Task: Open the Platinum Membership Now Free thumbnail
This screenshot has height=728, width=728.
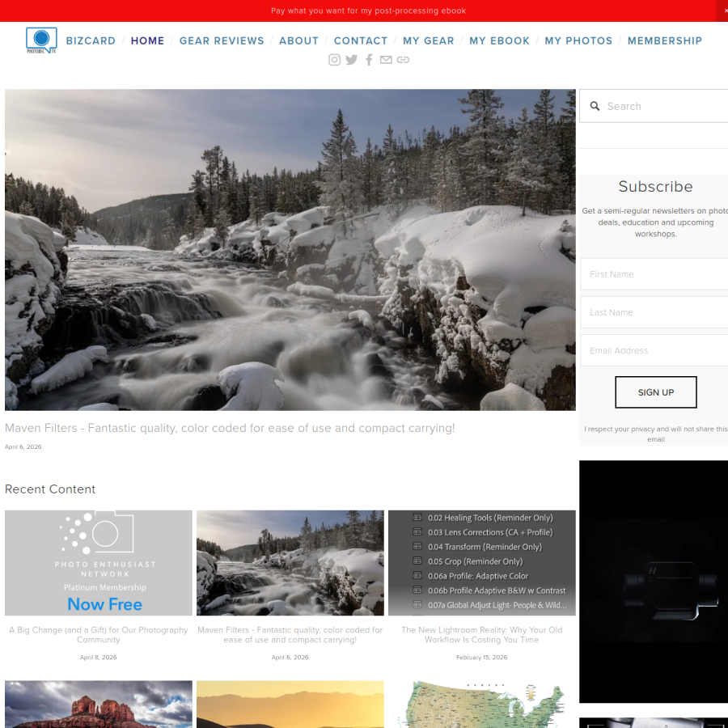Action: click(x=99, y=563)
